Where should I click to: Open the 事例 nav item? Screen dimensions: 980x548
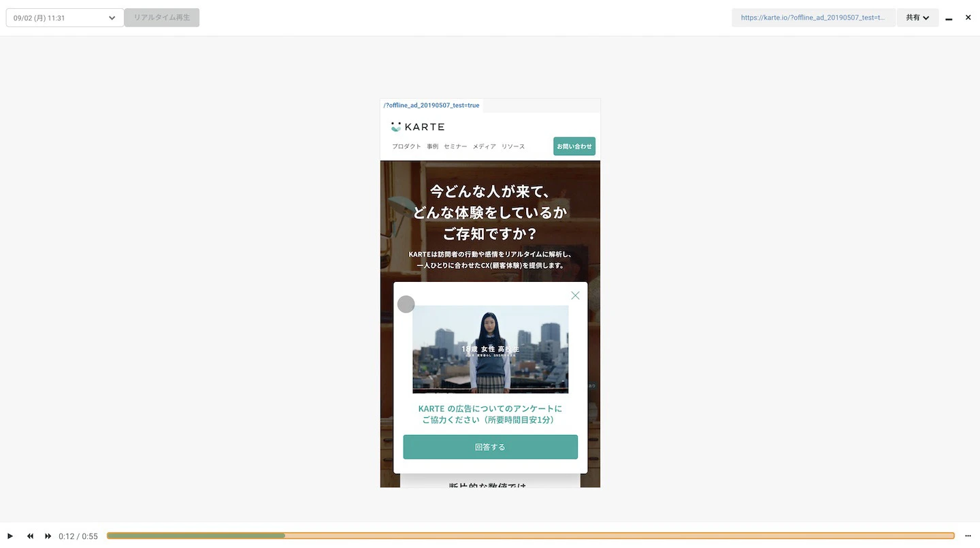coord(433,146)
